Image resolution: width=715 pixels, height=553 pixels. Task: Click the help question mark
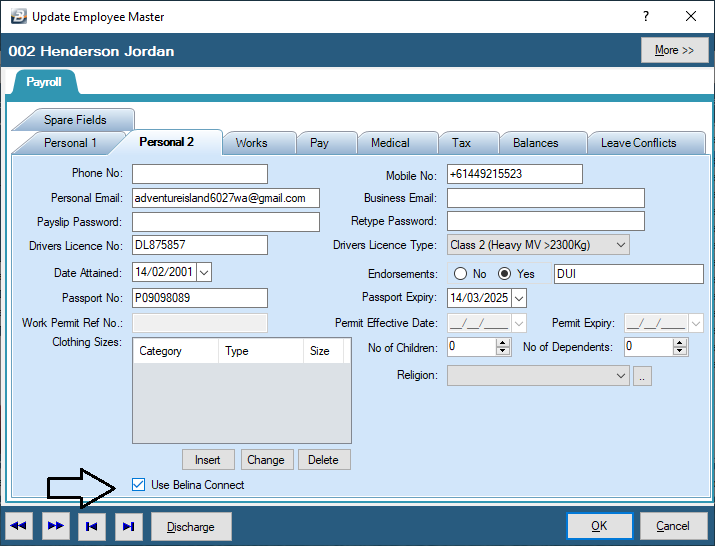(x=646, y=16)
